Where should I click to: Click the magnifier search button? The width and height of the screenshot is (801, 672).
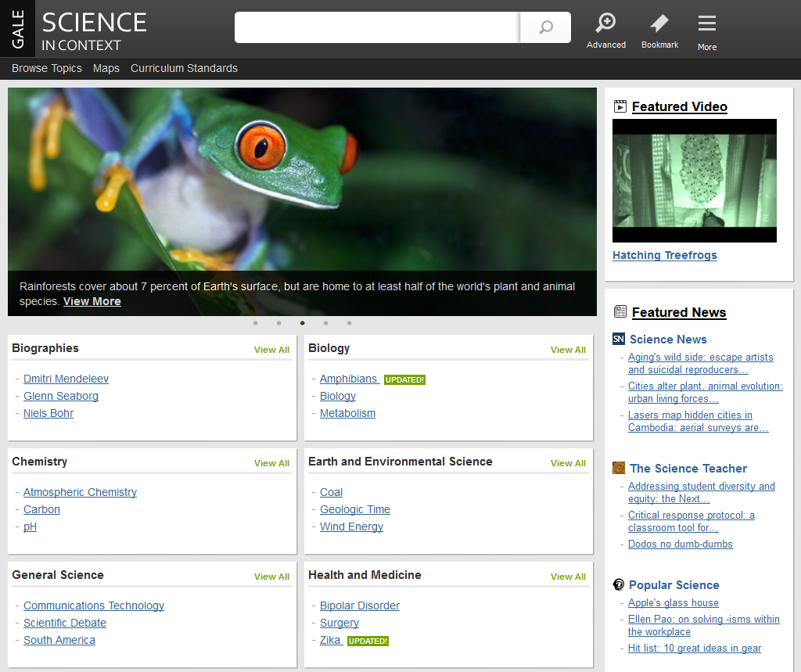[546, 27]
